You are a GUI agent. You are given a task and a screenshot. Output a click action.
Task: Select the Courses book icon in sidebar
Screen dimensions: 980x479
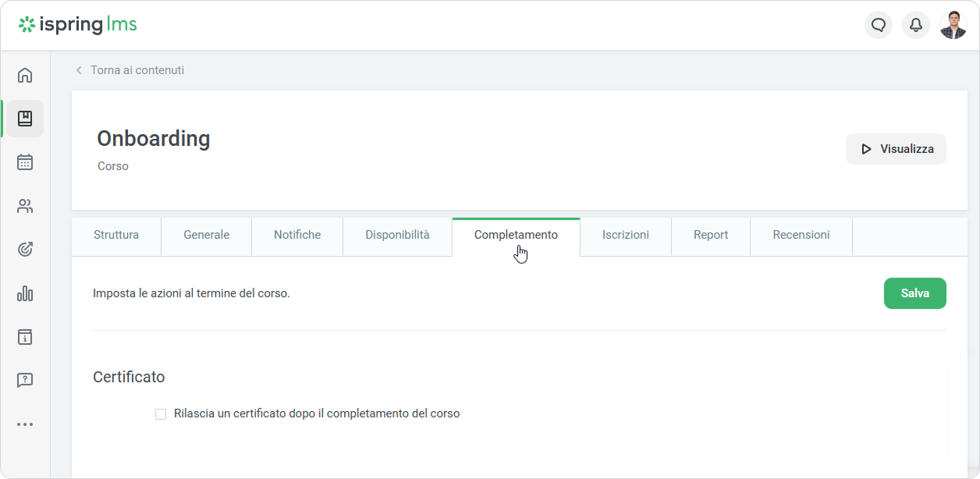tap(25, 119)
